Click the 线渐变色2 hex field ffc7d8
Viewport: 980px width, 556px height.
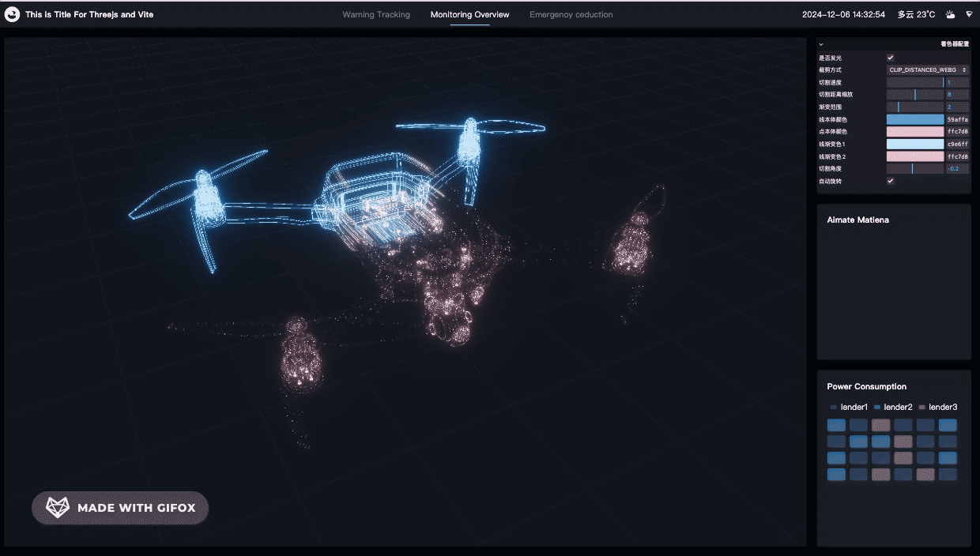(x=957, y=156)
